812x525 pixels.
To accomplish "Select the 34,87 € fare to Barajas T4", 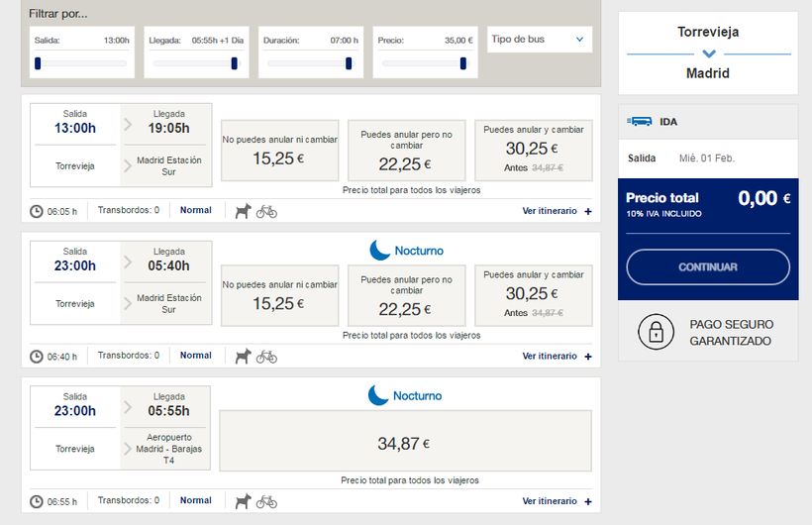I will pyautogui.click(x=405, y=442).
